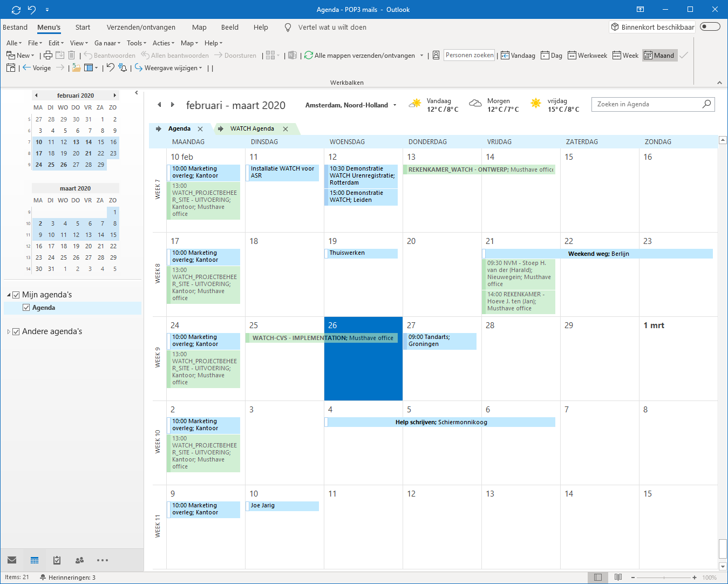Open the Start ribbon tab
This screenshot has width=728, height=584.
[x=83, y=27]
